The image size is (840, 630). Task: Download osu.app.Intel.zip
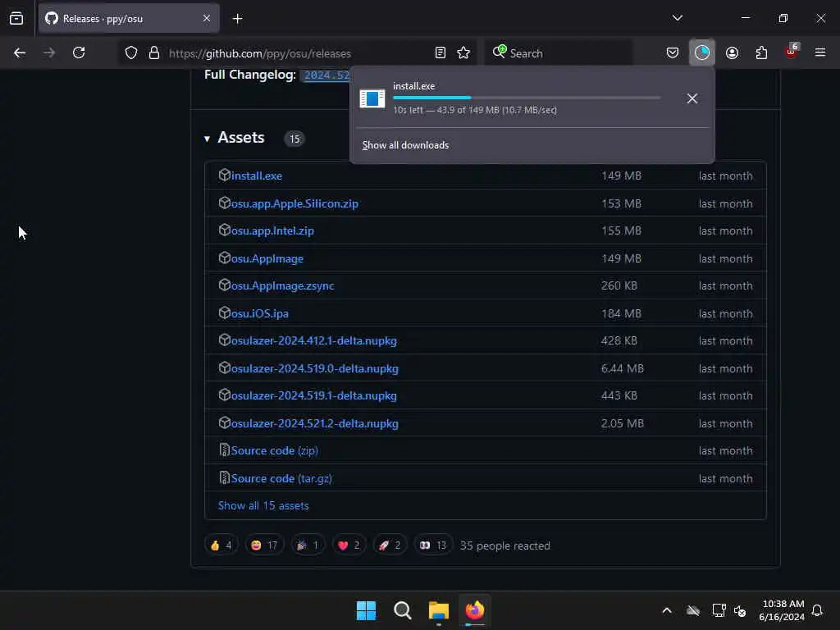click(x=272, y=231)
